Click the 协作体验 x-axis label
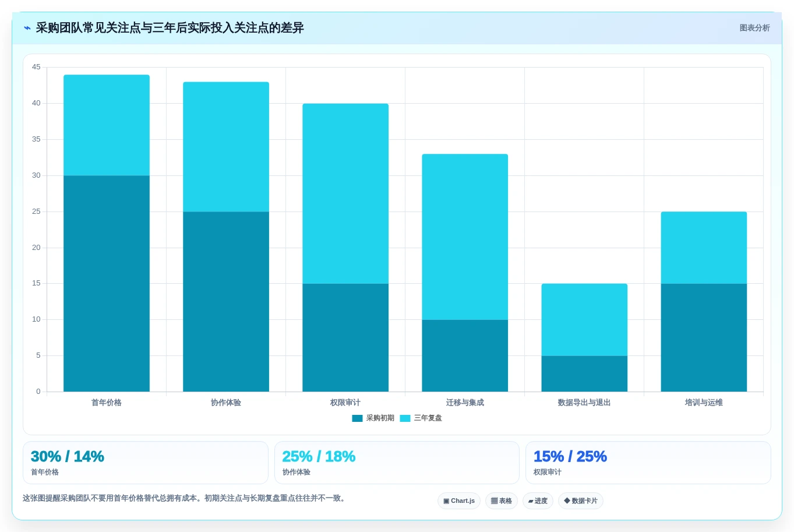 click(226, 403)
